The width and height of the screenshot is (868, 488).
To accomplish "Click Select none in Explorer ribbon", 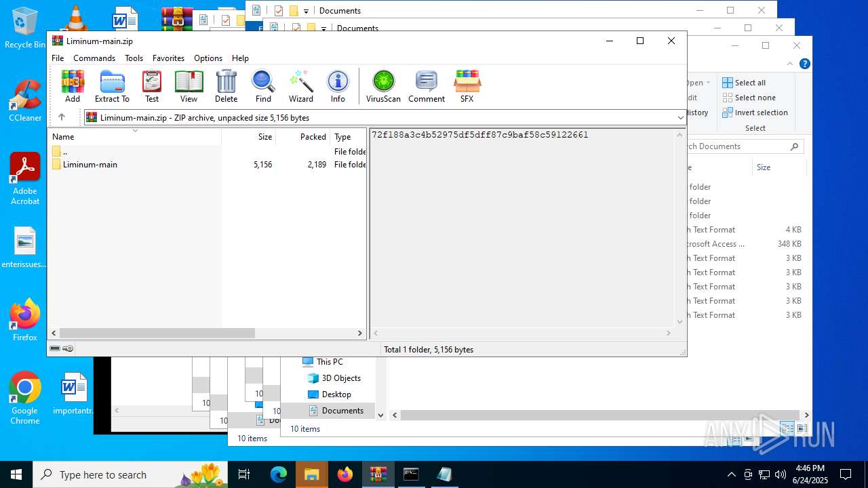I will (749, 98).
